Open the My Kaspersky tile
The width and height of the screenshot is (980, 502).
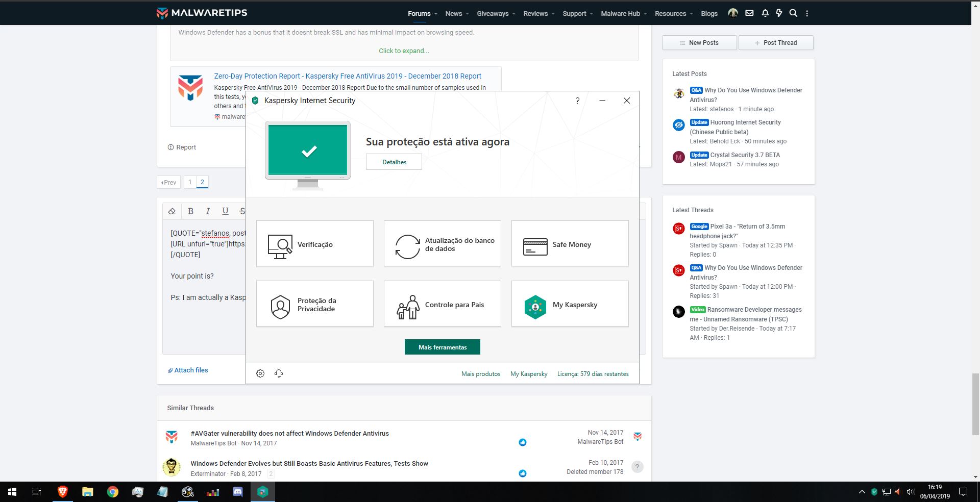pos(570,304)
